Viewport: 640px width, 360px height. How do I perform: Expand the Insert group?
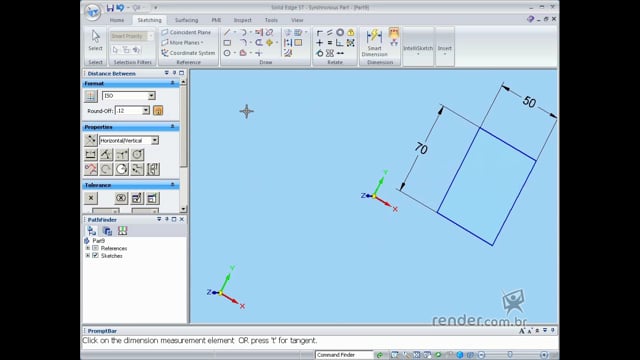445,48
